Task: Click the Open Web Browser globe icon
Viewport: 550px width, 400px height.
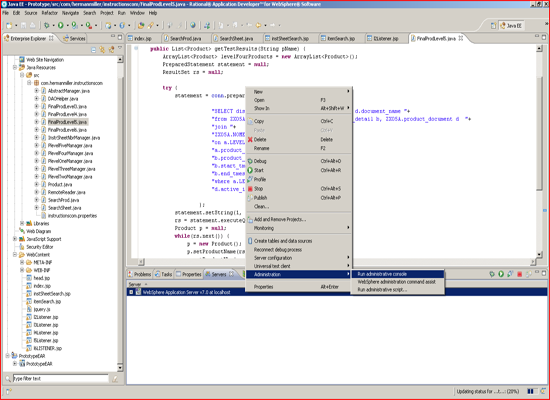Action: pos(193,25)
